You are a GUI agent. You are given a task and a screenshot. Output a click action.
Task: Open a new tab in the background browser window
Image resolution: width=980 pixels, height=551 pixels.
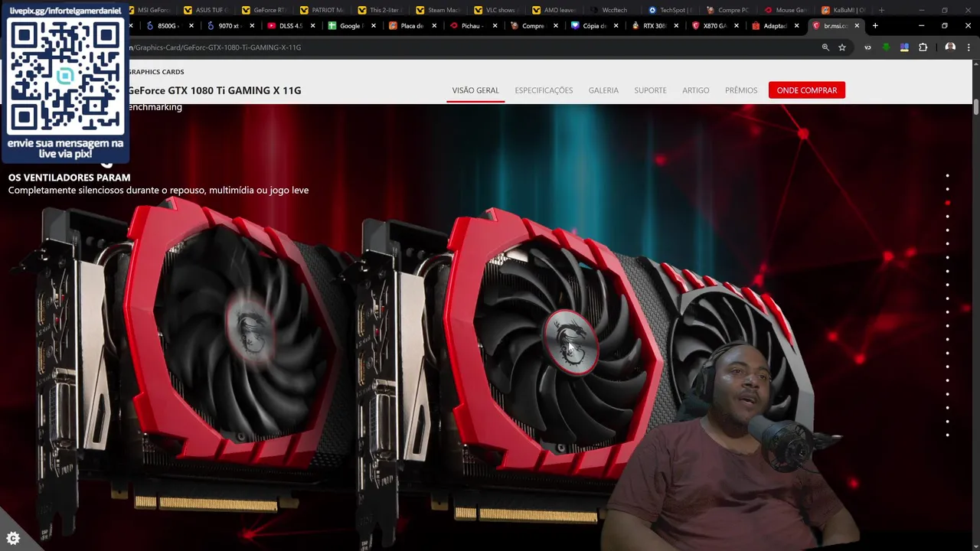pos(881,10)
